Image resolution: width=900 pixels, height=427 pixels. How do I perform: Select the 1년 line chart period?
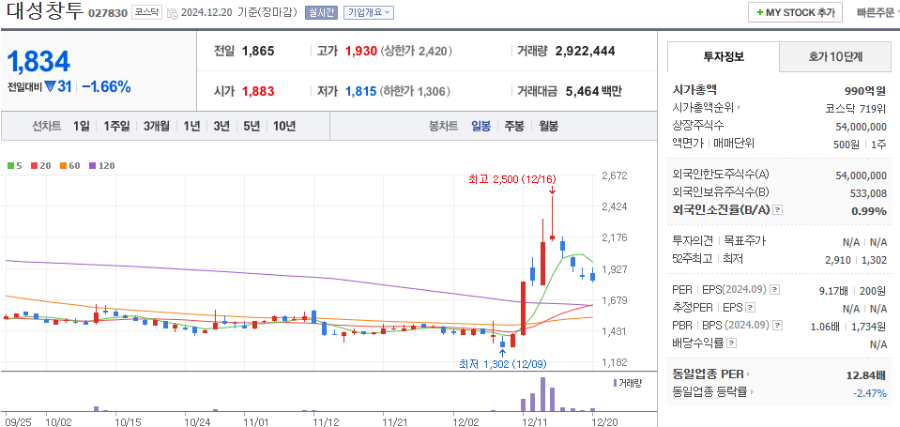click(192, 126)
